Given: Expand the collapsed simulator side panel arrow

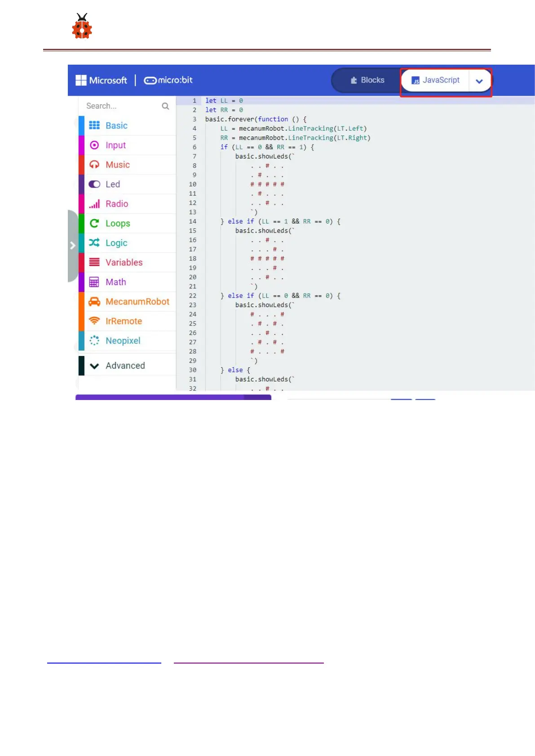Looking at the screenshot, I should click(x=73, y=246).
